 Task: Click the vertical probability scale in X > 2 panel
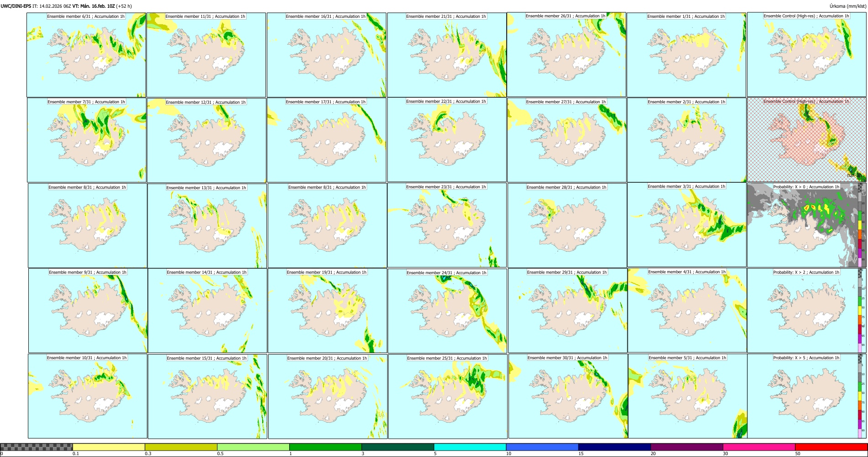(860, 310)
